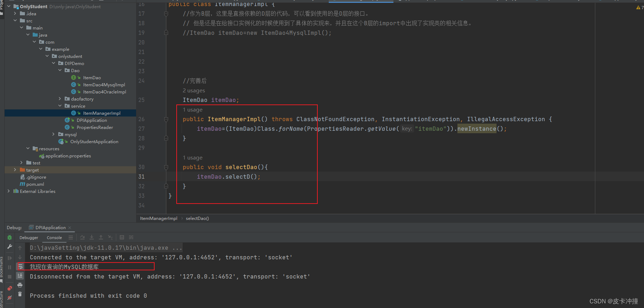Click the console print icon
Viewport: 644px width, 308px height.
(20, 285)
